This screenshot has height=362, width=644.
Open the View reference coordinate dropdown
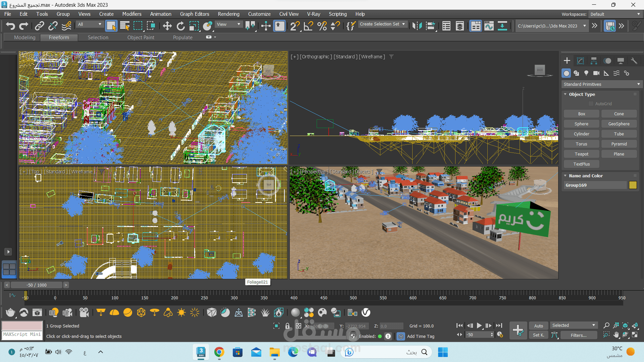click(228, 24)
